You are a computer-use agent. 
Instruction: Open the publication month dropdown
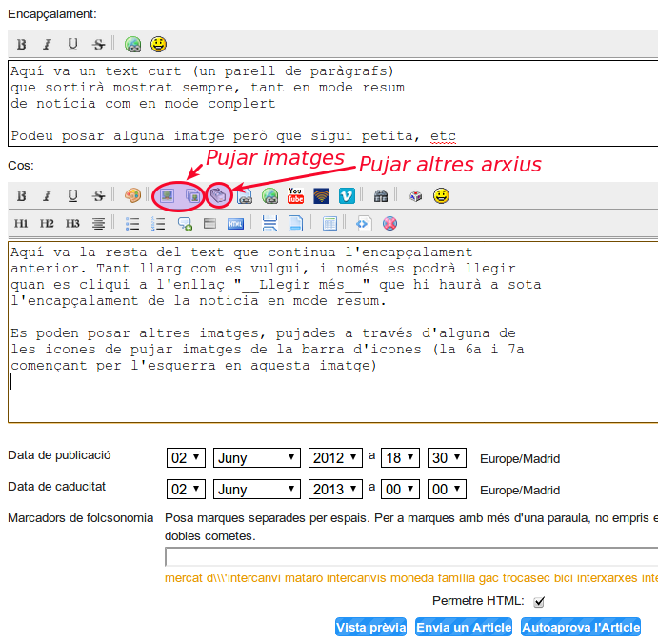tap(256, 458)
